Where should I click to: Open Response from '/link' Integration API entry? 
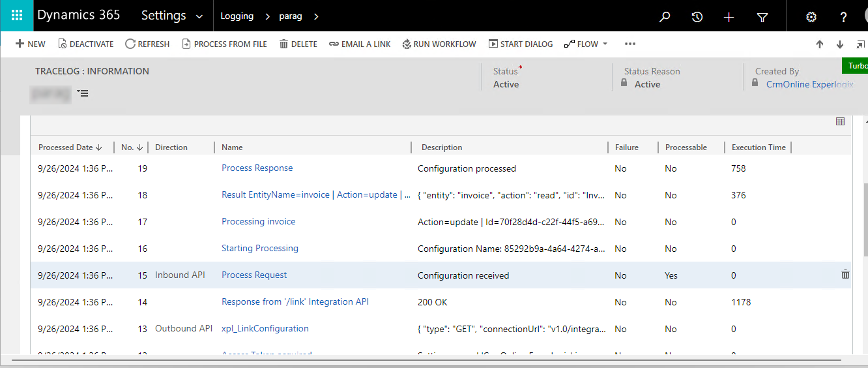[295, 302]
